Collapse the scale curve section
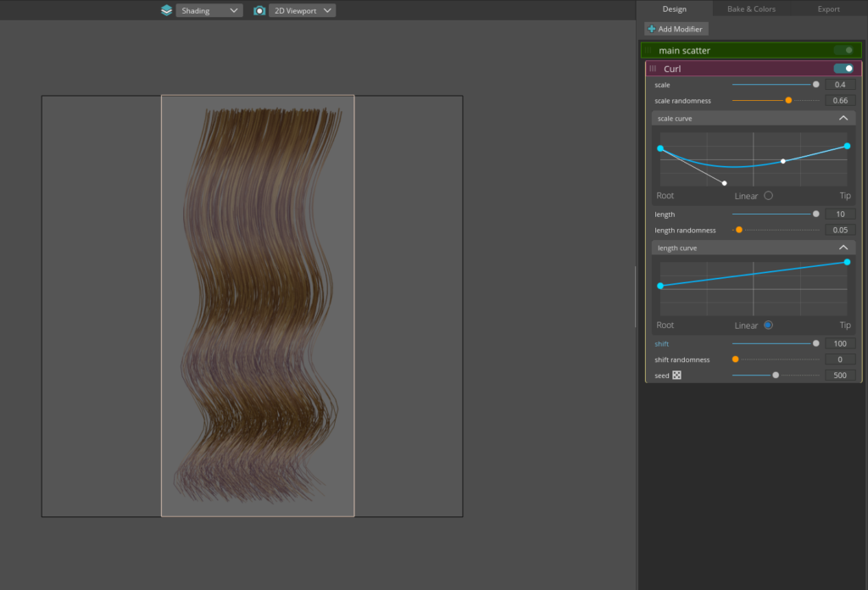This screenshot has height=590, width=868. (x=843, y=119)
